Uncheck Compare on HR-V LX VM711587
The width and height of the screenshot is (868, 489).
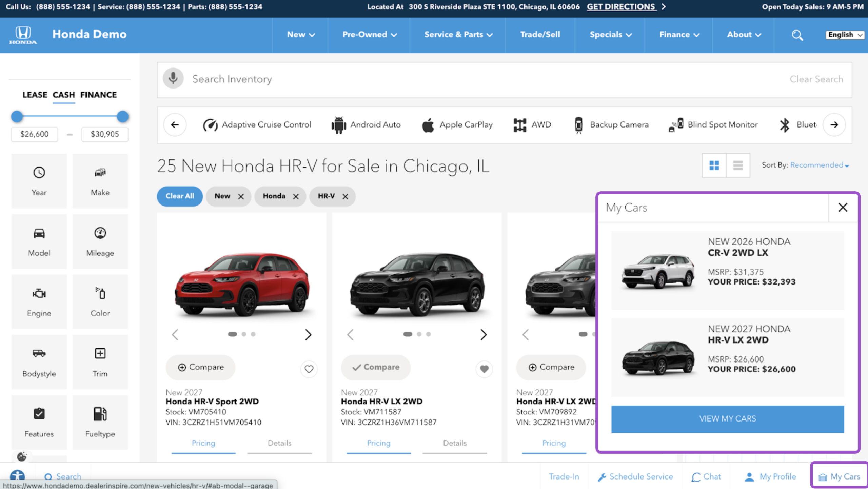376,367
